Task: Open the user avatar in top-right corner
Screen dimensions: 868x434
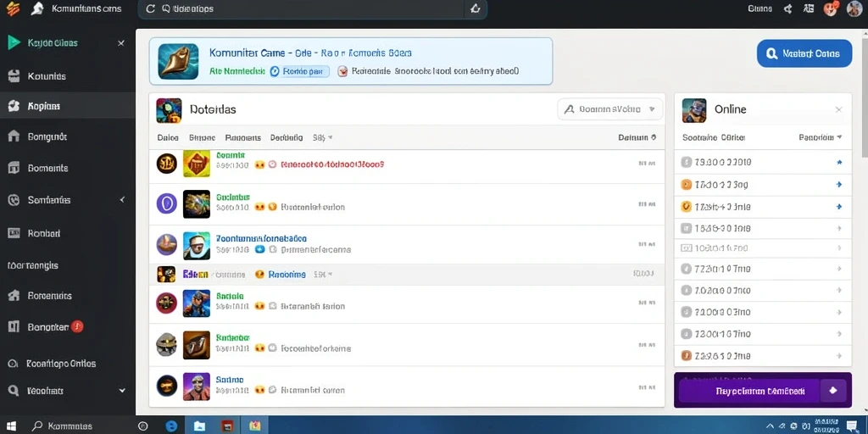Action: (854, 8)
